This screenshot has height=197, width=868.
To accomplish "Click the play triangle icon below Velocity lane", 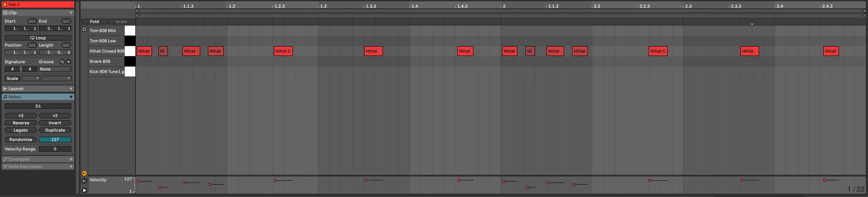I will tap(84, 191).
